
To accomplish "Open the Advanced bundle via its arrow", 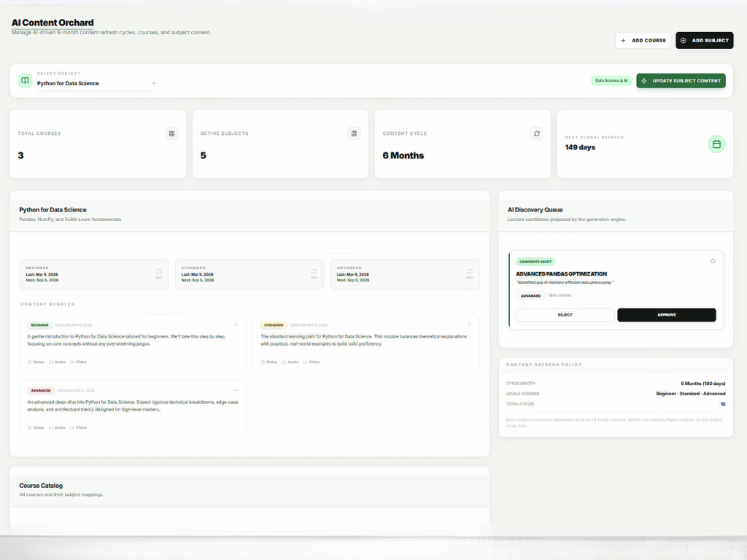I will (236, 390).
